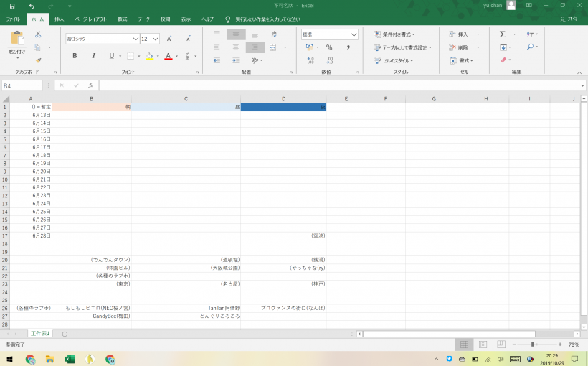The width and height of the screenshot is (588, 366).
Task: Click the Find and Select magnifier icon
Action: 530,47
